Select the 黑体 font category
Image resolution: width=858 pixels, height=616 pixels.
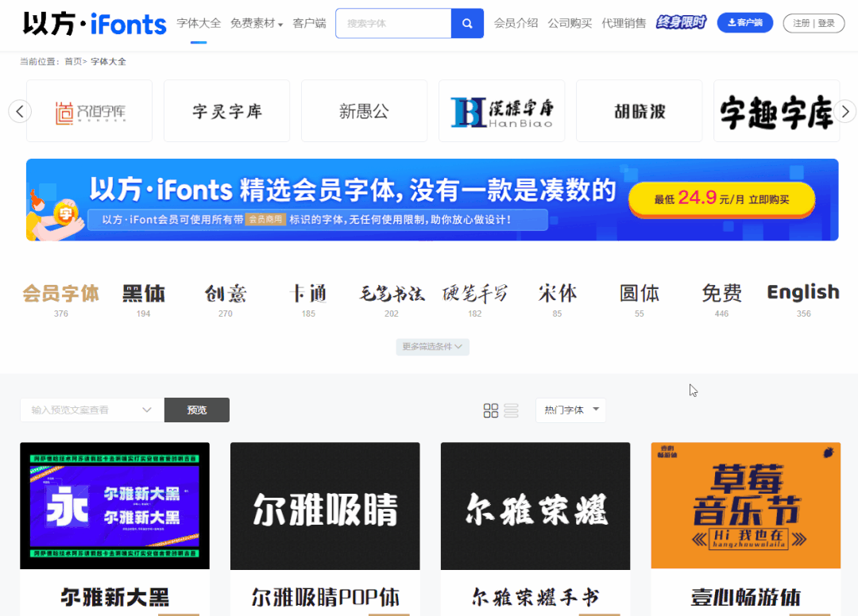click(143, 299)
